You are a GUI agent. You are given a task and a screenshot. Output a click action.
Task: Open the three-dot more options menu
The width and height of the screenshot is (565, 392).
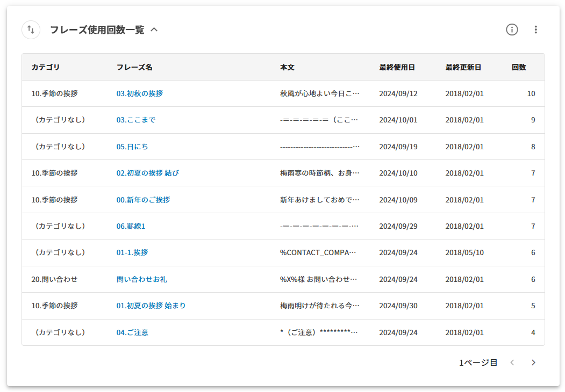(x=535, y=30)
